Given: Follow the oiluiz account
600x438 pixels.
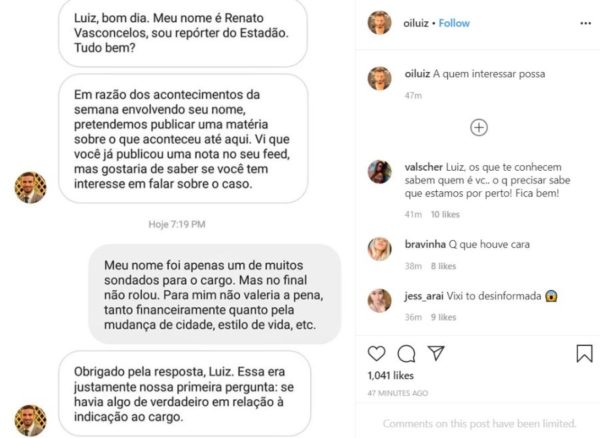Looking at the screenshot, I should (454, 23).
